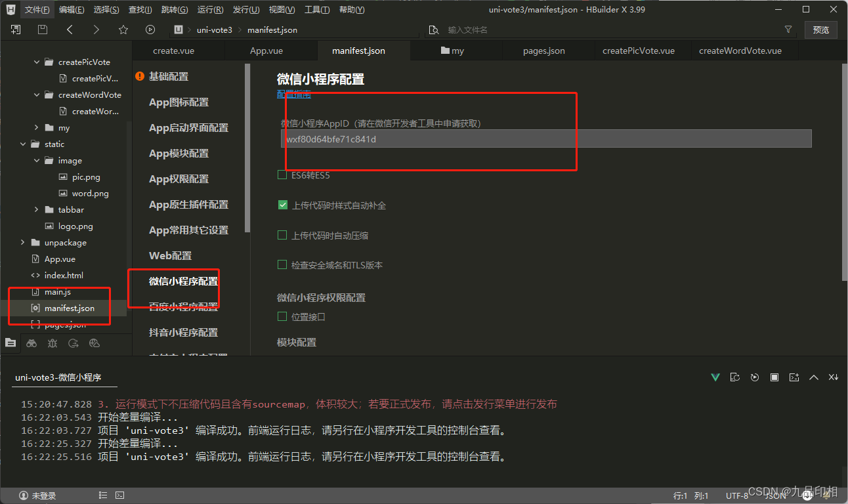Open the binoculars search panel icon
The image size is (848, 504).
32,343
